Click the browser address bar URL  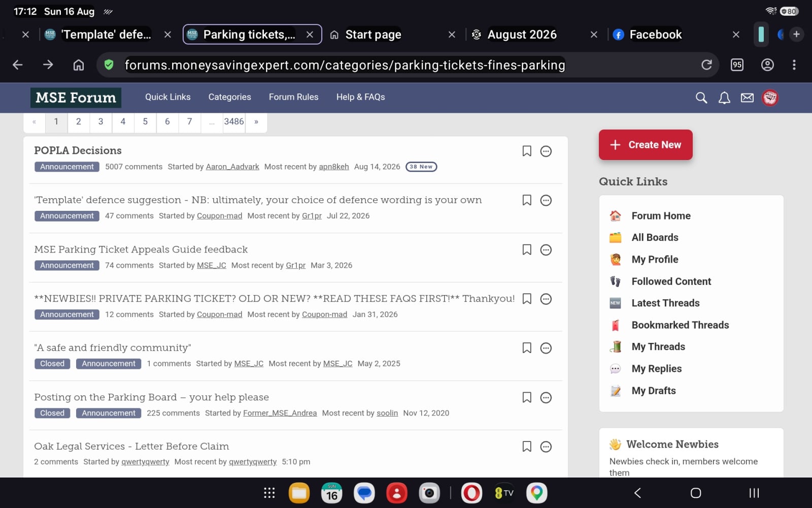click(345, 65)
